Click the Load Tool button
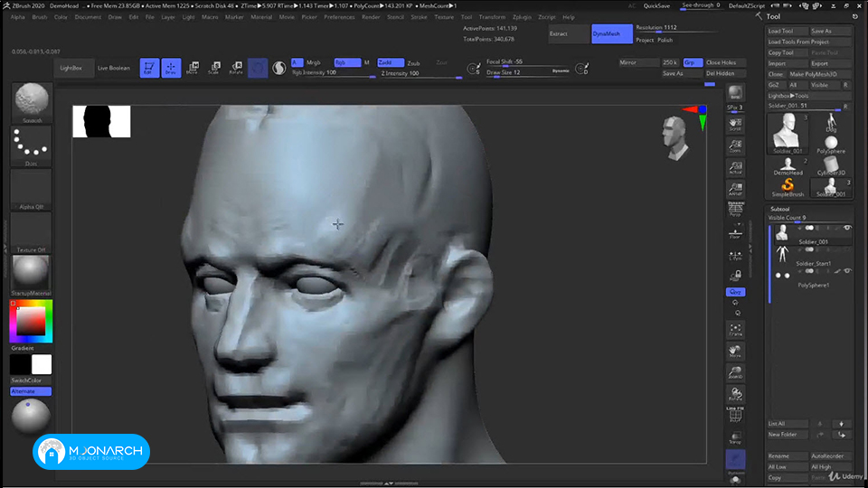The image size is (868, 488). click(x=787, y=31)
